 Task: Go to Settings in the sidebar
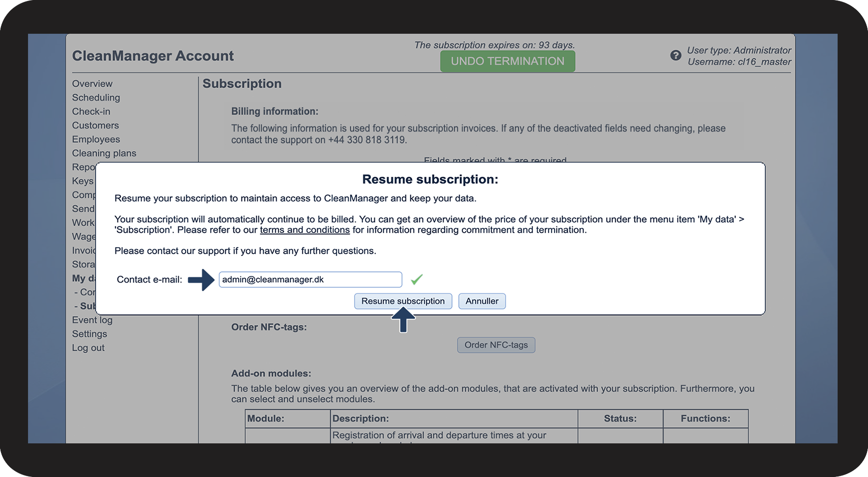(89, 334)
